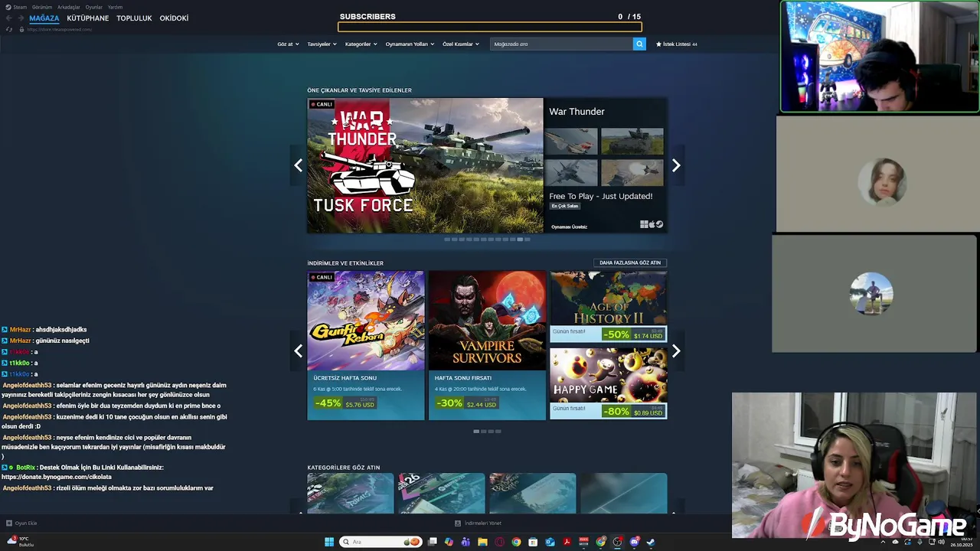The width and height of the screenshot is (980, 551).
Task: Switch to the MAĞAZA tab
Action: (44, 18)
